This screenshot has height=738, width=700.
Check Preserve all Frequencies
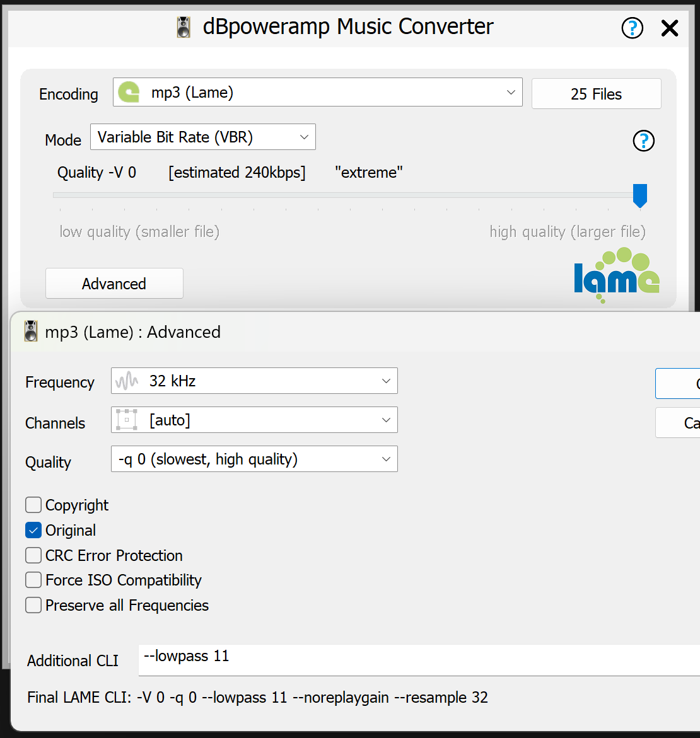click(x=33, y=605)
